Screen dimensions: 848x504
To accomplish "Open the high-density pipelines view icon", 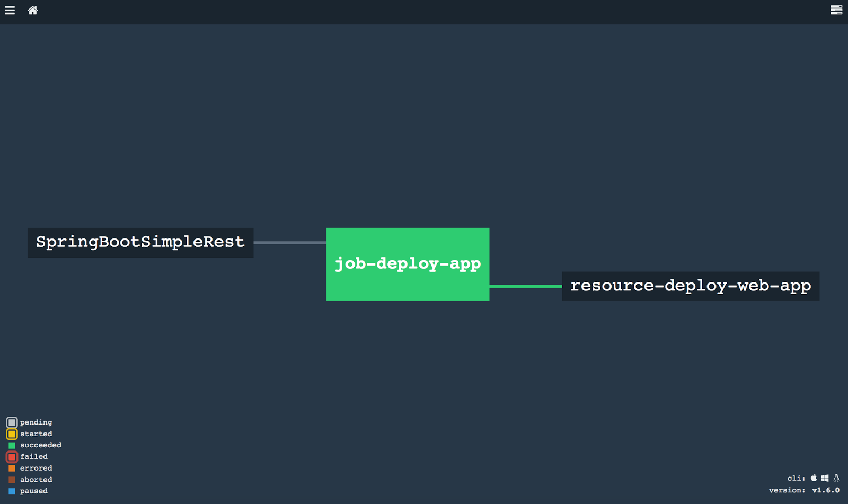I will pyautogui.click(x=836, y=10).
